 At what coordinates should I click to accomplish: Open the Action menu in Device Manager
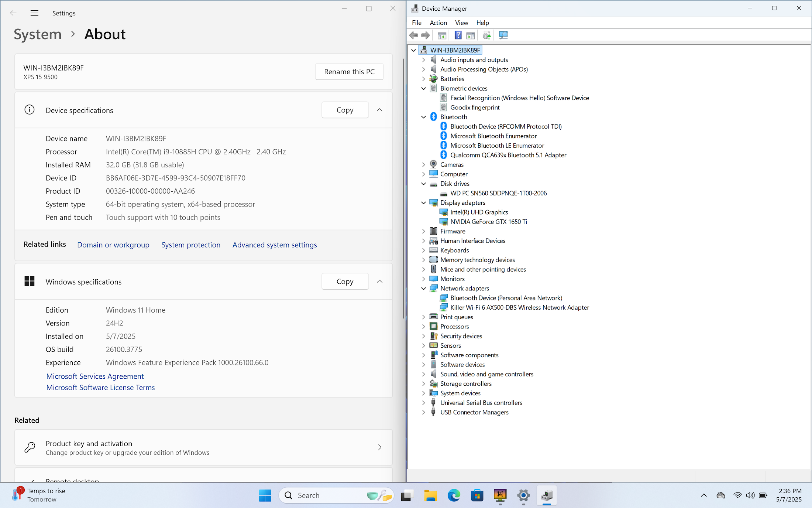coord(438,23)
